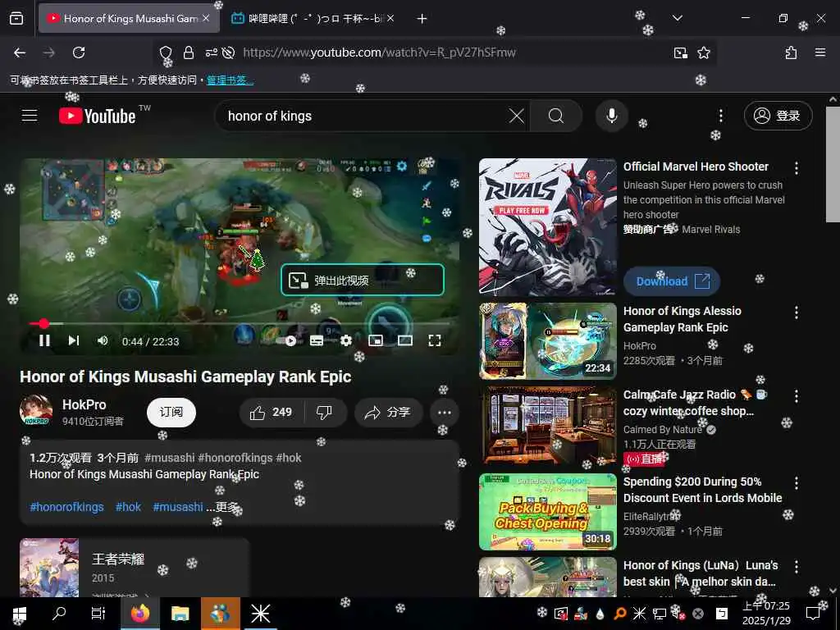This screenshot has height=630, width=840.
Task: Switch to the 哔哩哔哩 browser tab
Action: click(x=312, y=18)
